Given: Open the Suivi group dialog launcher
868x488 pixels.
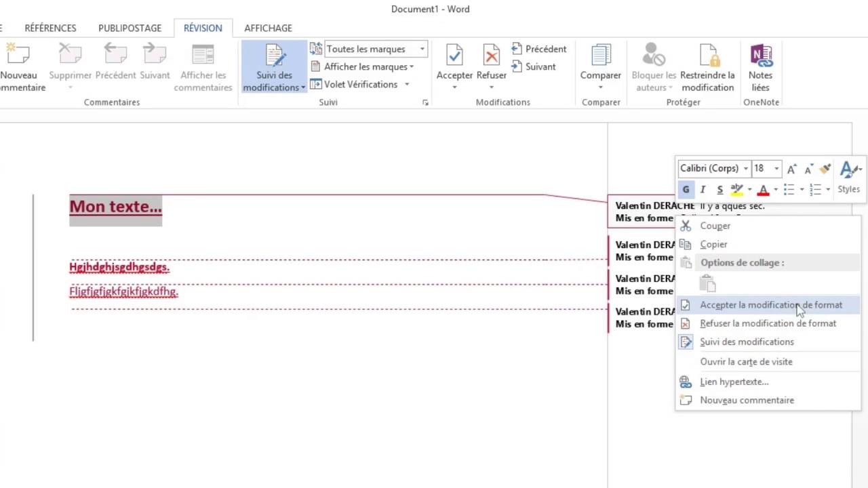Looking at the screenshot, I should click(x=425, y=102).
